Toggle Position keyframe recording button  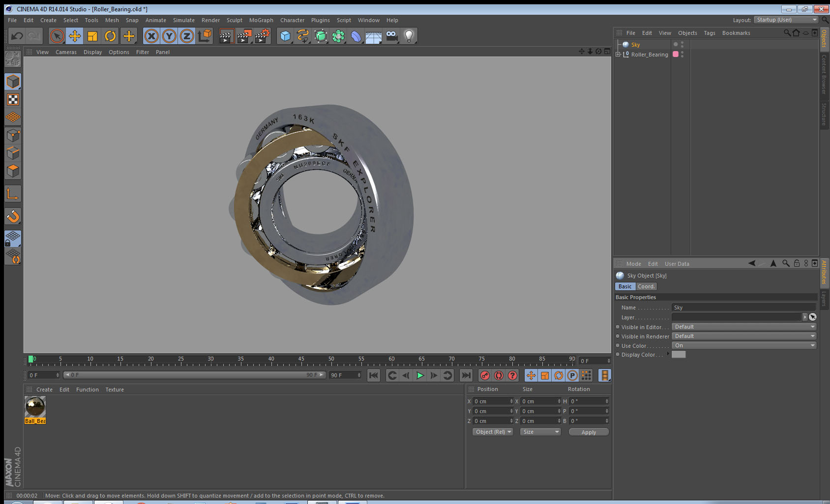(531, 375)
